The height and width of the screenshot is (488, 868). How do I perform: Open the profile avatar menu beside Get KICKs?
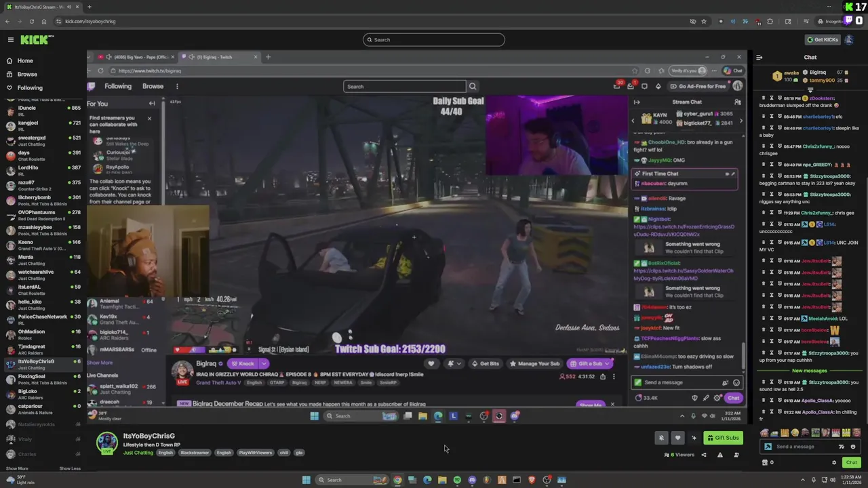click(849, 39)
